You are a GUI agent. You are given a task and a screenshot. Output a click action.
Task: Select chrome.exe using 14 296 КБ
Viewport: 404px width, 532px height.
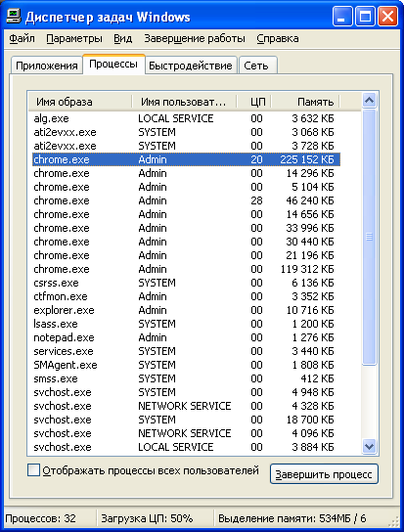(x=186, y=173)
